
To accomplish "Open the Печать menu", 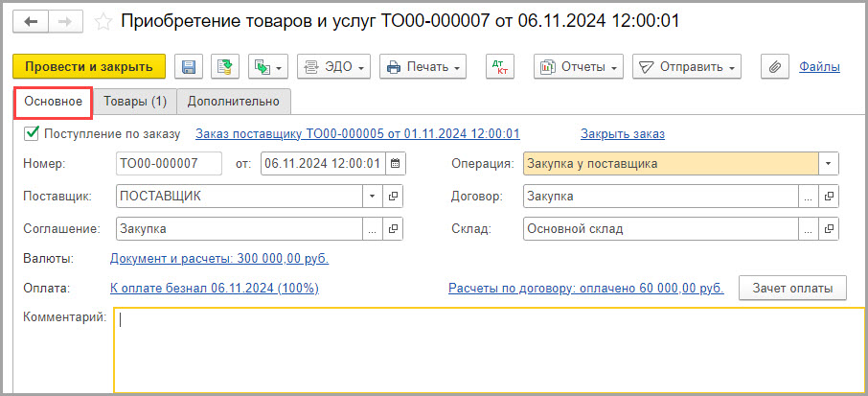I will click(x=423, y=67).
